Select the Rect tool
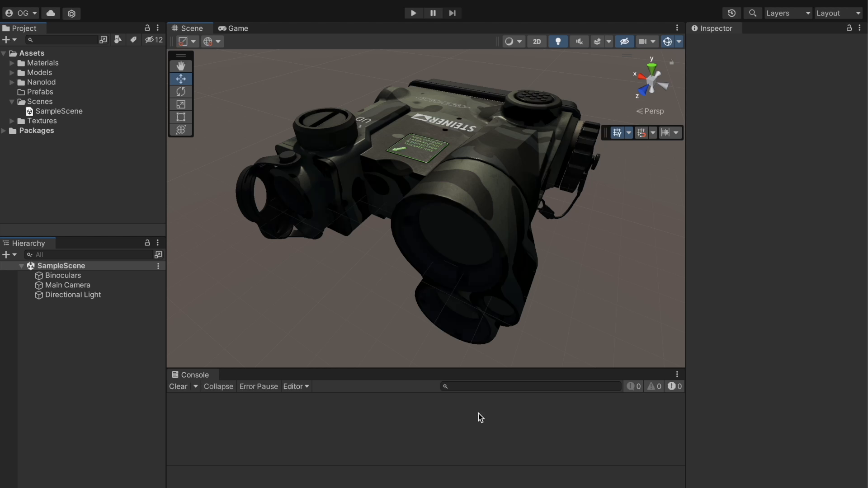The image size is (868, 488). click(x=181, y=117)
